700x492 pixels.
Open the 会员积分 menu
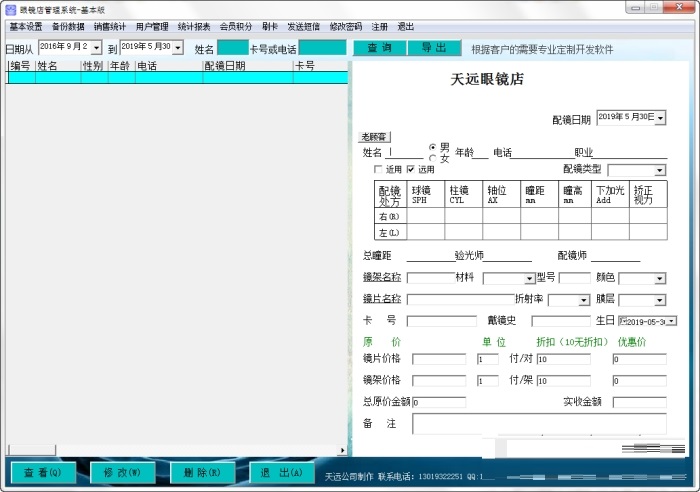pyautogui.click(x=236, y=27)
